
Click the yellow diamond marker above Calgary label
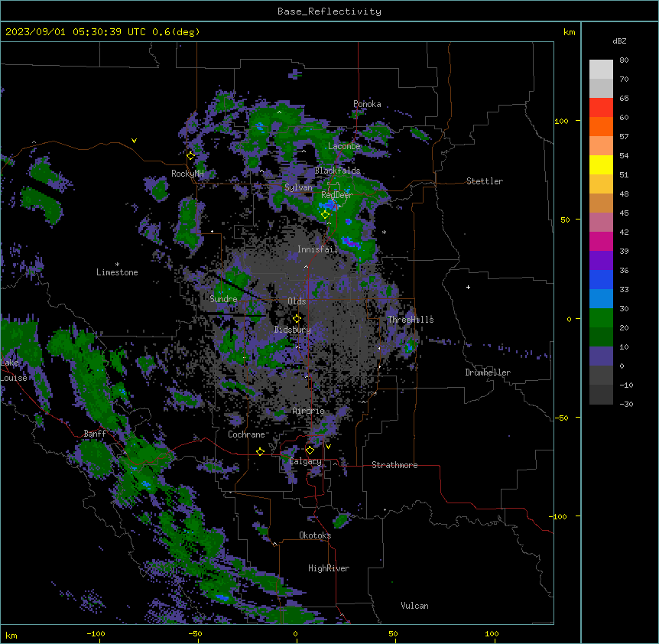click(x=310, y=450)
